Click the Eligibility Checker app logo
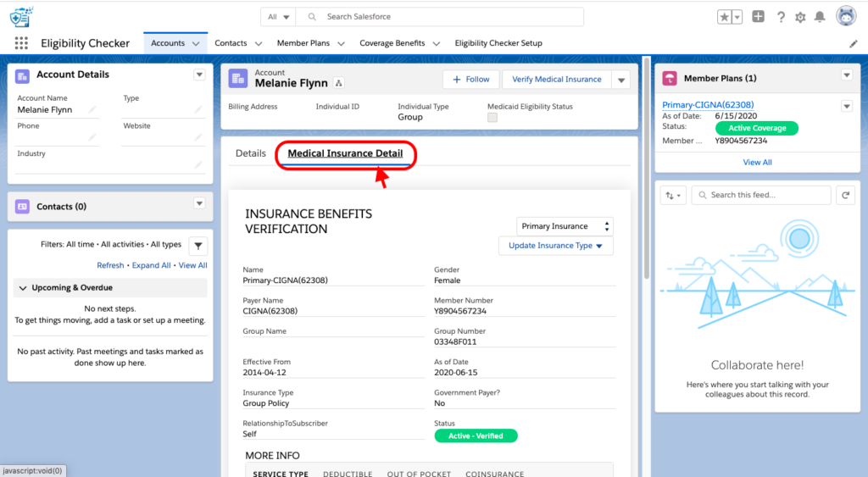Screen dimensions: 868x477 coord(21,17)
